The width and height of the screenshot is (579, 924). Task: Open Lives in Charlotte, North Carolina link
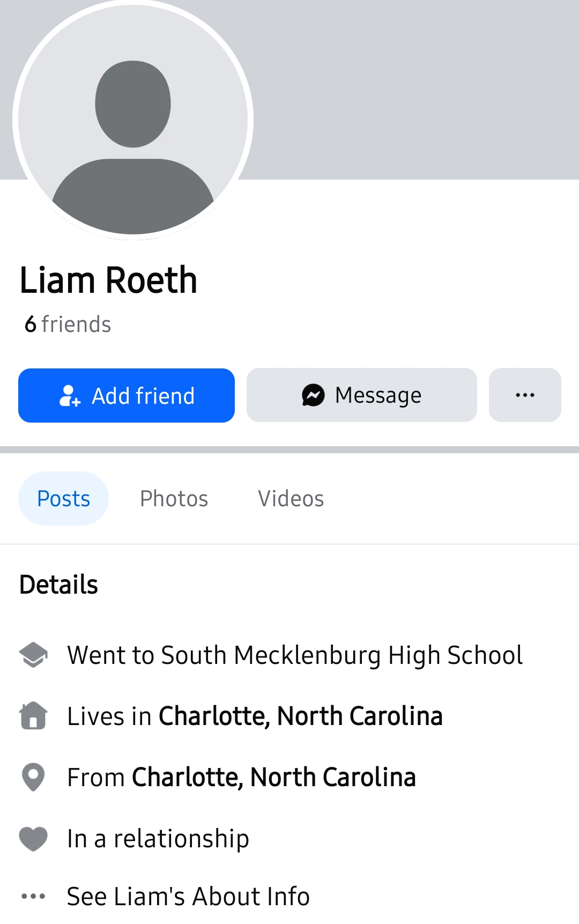[x=301, y=716]
